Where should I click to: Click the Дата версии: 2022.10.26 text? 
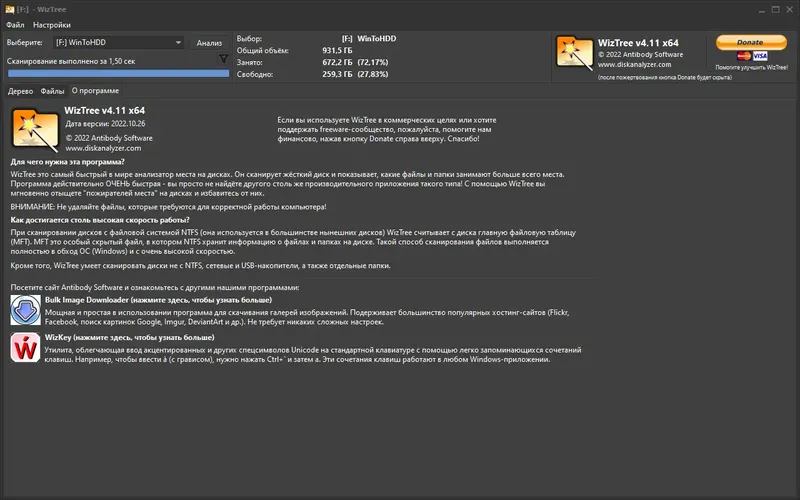tap(105, 123)
